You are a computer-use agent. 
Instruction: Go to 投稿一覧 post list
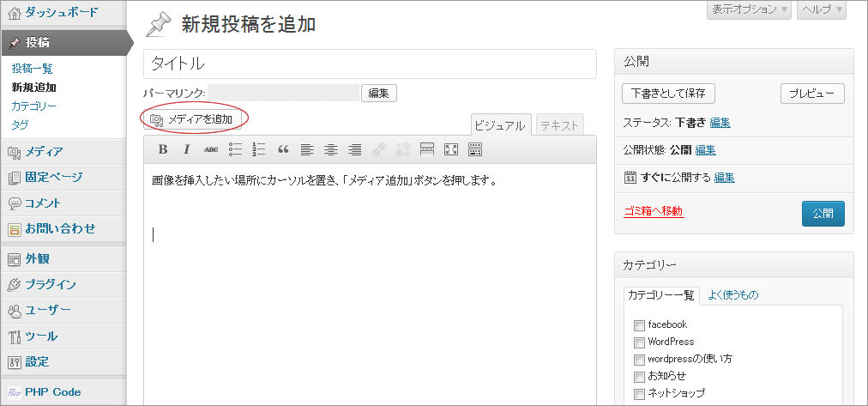(x=32, y=69)
